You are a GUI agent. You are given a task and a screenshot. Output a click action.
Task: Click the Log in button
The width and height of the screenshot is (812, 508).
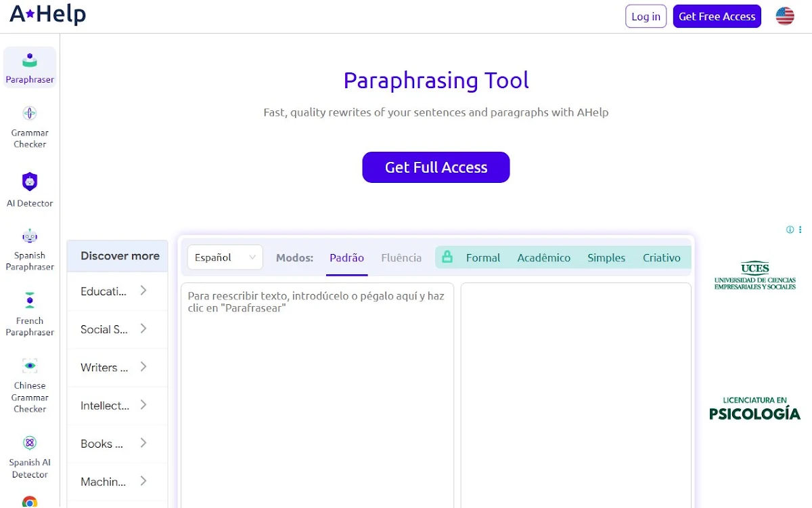pyautogui.click(x=646, y=16)
